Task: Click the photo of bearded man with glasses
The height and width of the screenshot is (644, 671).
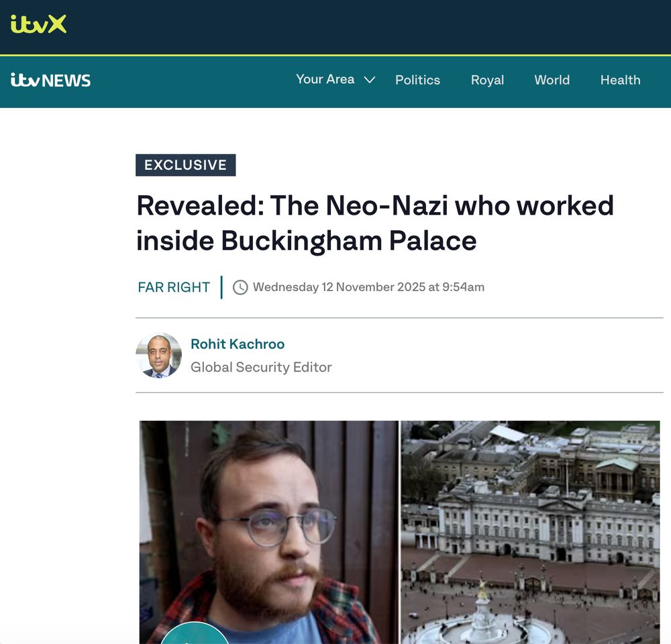Action: tap(269, 532)
